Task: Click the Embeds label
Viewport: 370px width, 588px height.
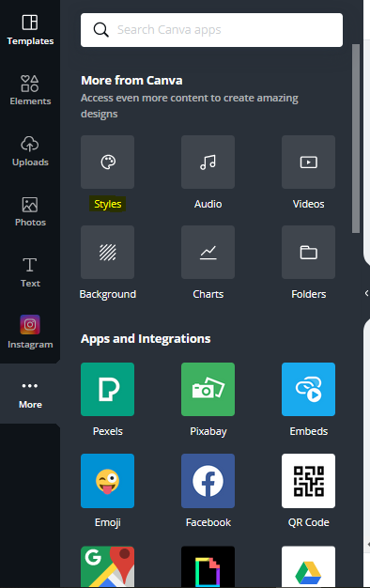Action: click(x=309, y=431)
